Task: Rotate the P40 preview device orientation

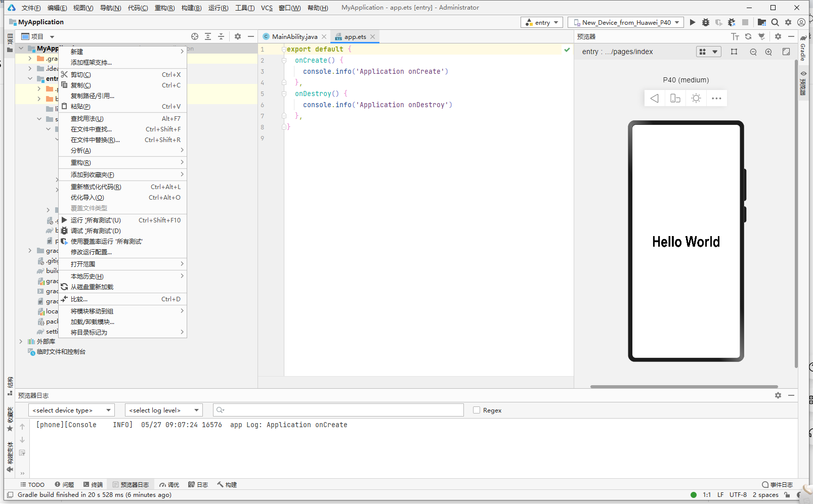Action: [675, 98]
